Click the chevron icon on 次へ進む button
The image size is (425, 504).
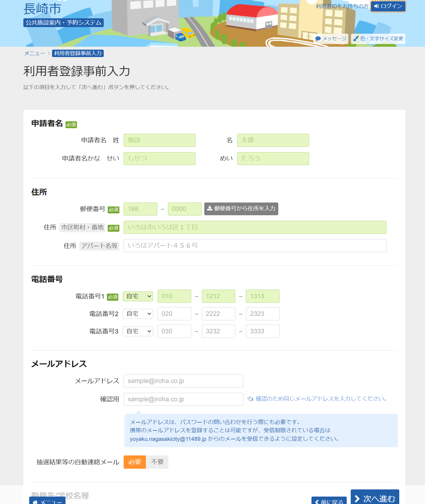(357, 498)
